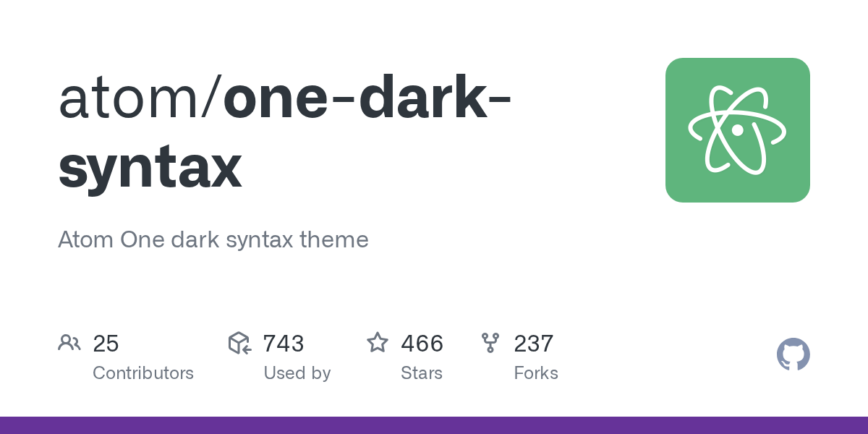Select the "Atom One dark syntax theme" description
The image size is (868, 434).
(x=213, y=239)
